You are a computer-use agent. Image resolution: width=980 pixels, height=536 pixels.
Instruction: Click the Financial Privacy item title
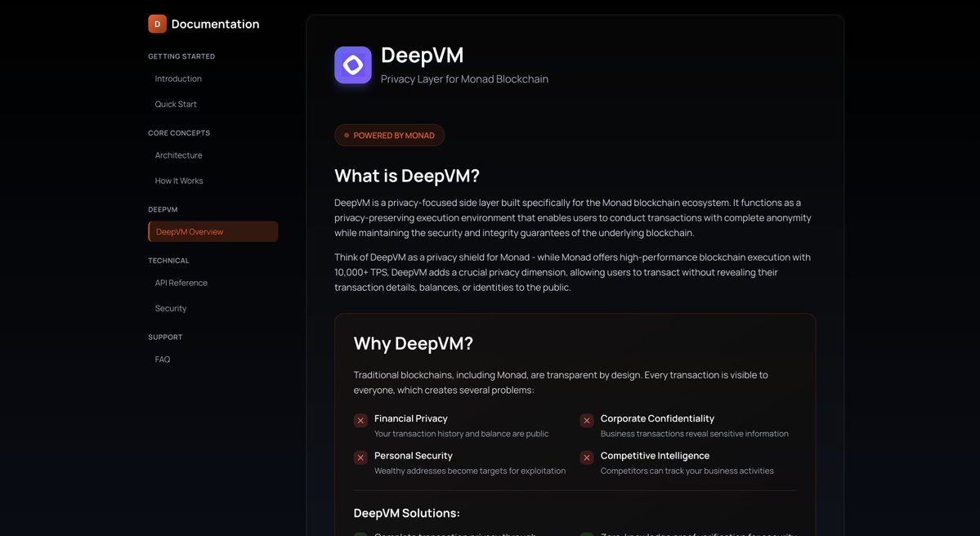pyautogui.click(x=410, y=418)
